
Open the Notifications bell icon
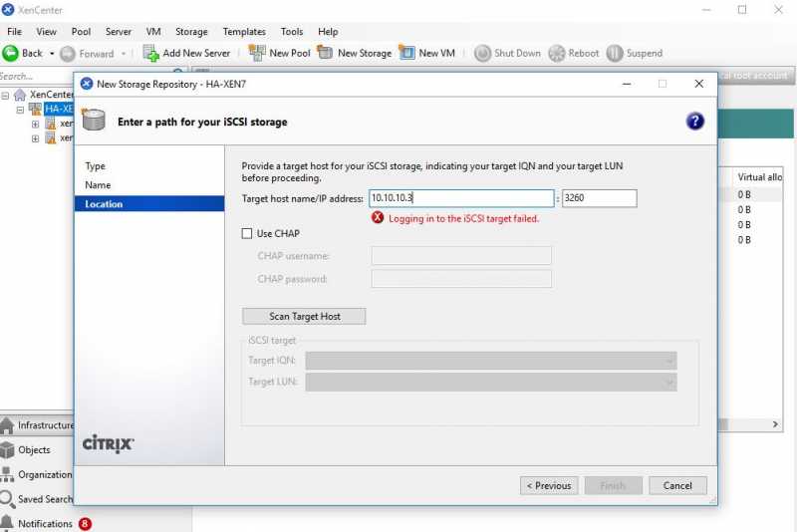point(8,523)
